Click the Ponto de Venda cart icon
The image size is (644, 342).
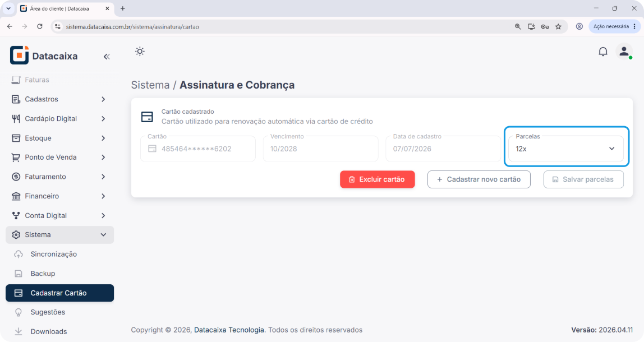[x=16, y=157]
